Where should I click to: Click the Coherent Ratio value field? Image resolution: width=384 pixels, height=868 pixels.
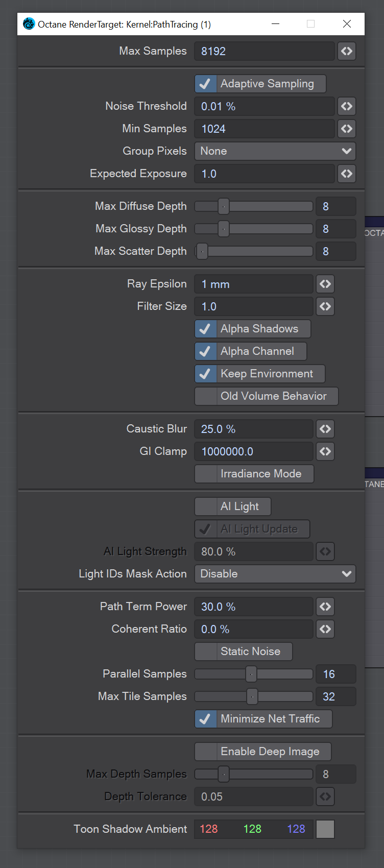point(253,629)
